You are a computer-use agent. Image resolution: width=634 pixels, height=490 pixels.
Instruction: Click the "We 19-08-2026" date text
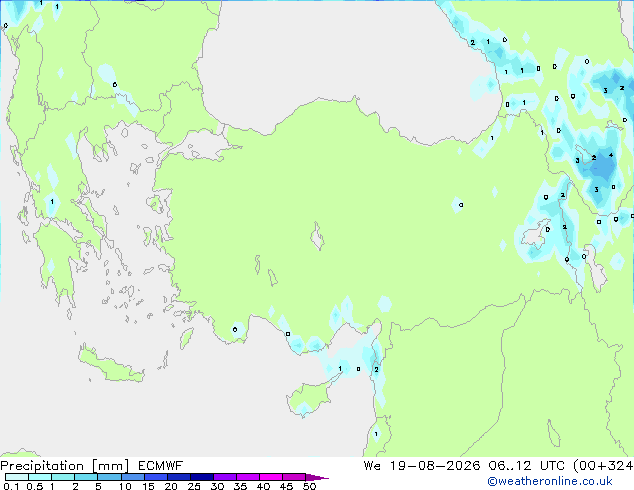[422, 466]
